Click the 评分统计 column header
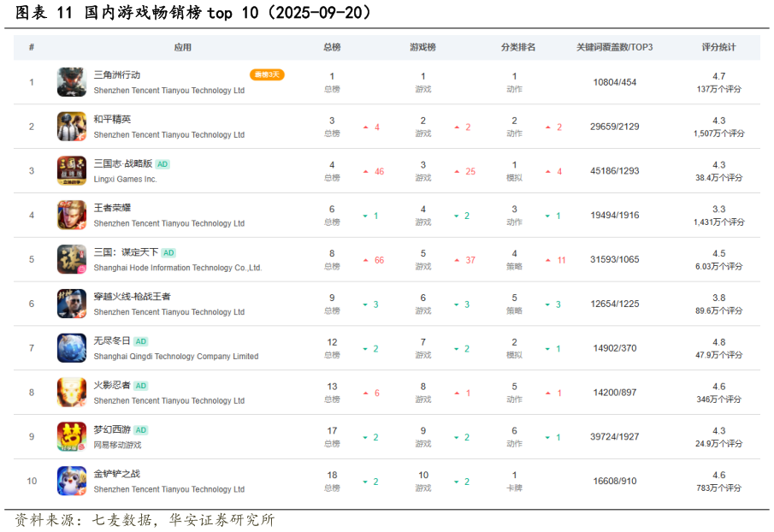Viewport: 774px width, 532px height. tap(719, 47)
